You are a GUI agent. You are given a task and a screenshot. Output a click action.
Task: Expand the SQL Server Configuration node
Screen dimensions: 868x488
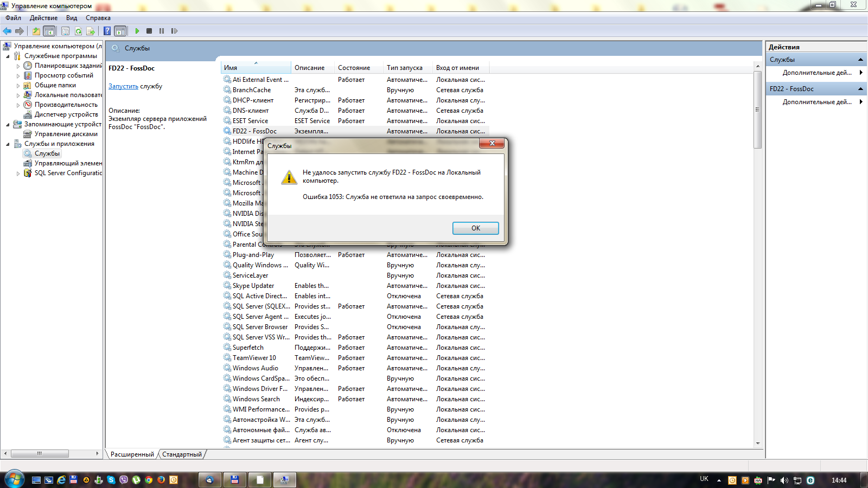18,174
